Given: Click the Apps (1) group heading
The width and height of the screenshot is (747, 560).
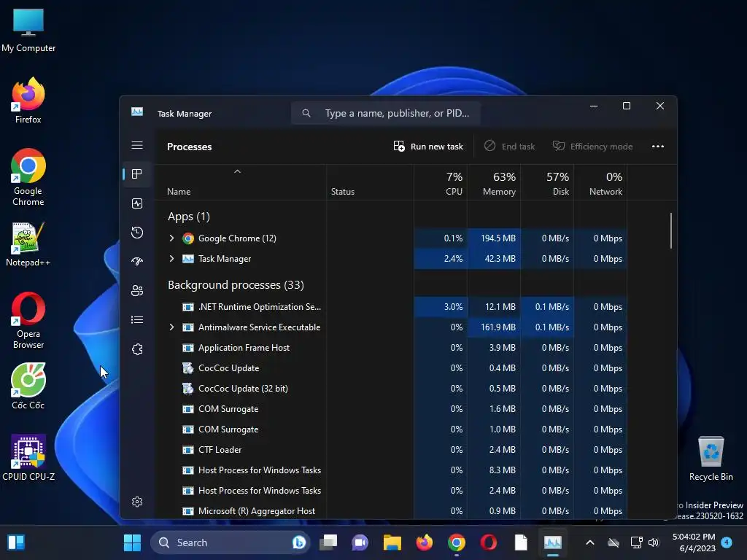Looking at the screenshot, I should pos(189,217).
